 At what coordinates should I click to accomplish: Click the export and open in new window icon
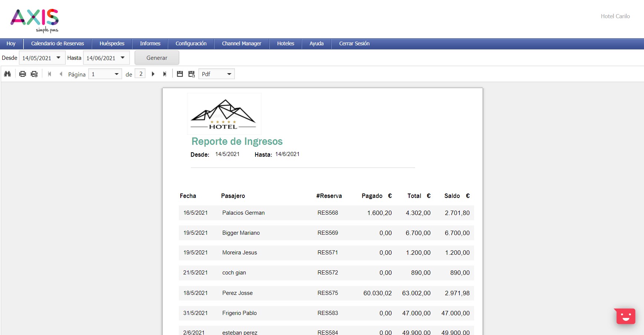[191, 74]
